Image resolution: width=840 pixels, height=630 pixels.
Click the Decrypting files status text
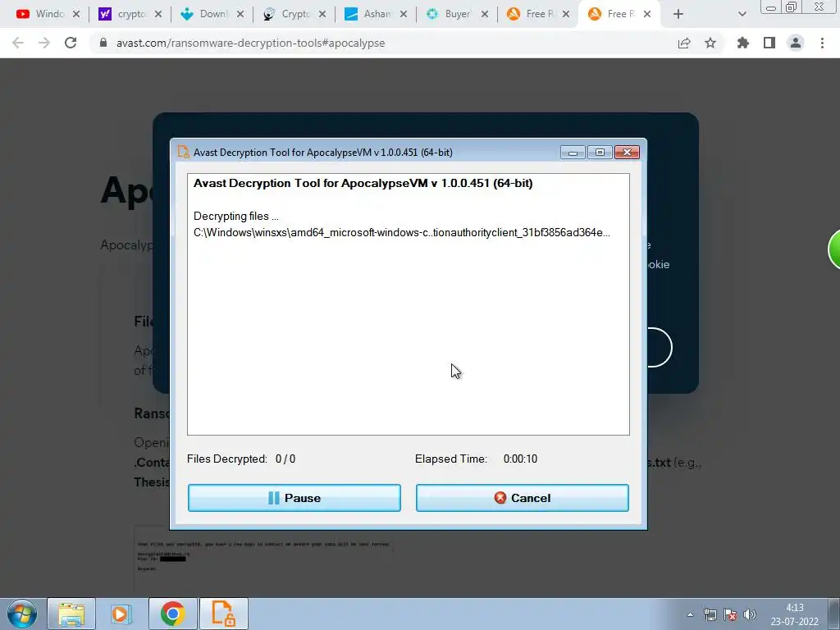pyautogui.click(x=235, y=217)
